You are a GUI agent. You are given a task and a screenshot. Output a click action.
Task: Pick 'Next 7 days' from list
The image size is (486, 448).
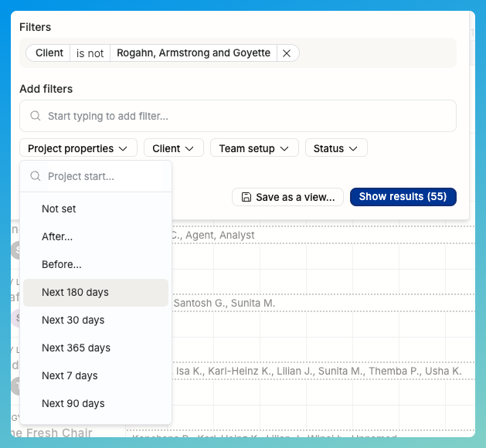point(70,375)
